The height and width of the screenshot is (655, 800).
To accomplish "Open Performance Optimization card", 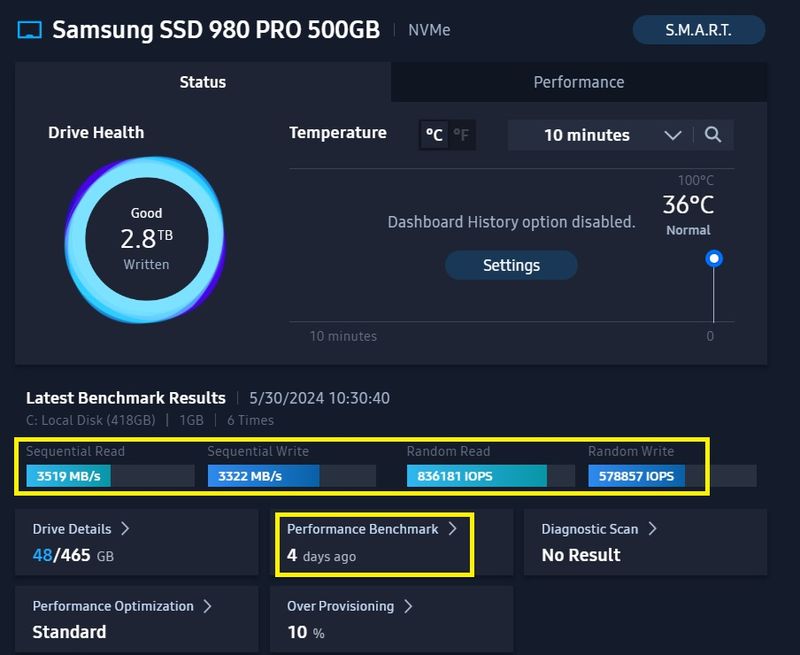I will (137, 619).
